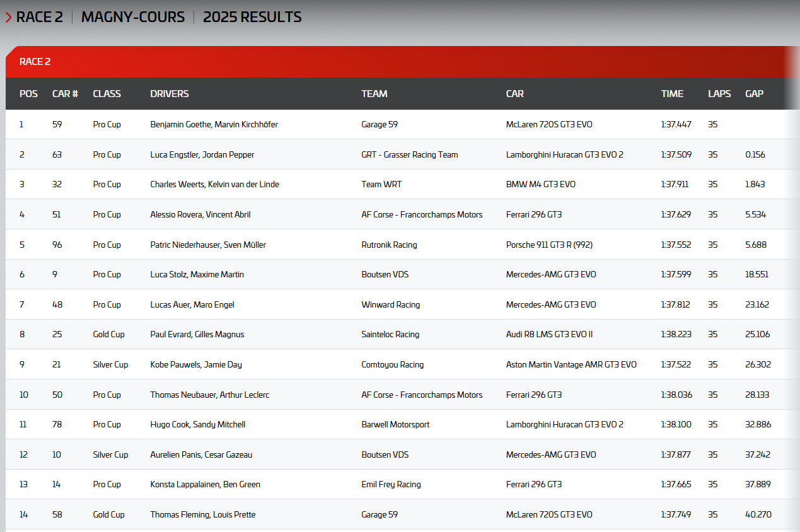Click team name Emil Frey Racing
800x532 pixels.
pos(391,485)
